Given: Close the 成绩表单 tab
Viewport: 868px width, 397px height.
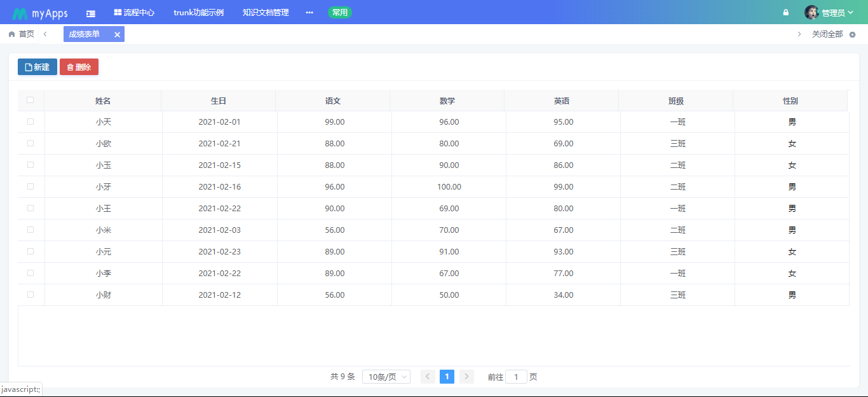Looking at the screenshot, I should (x=117, y=34).
